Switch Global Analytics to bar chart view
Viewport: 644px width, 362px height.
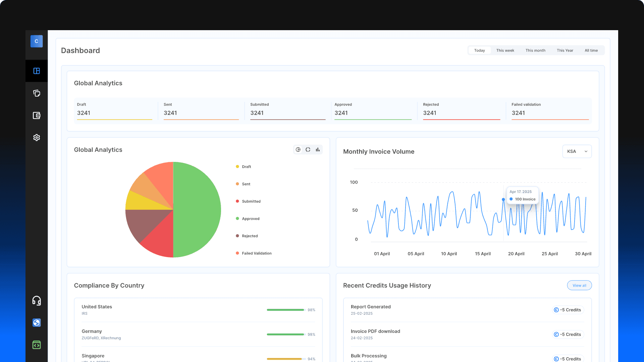pos(318,149)
